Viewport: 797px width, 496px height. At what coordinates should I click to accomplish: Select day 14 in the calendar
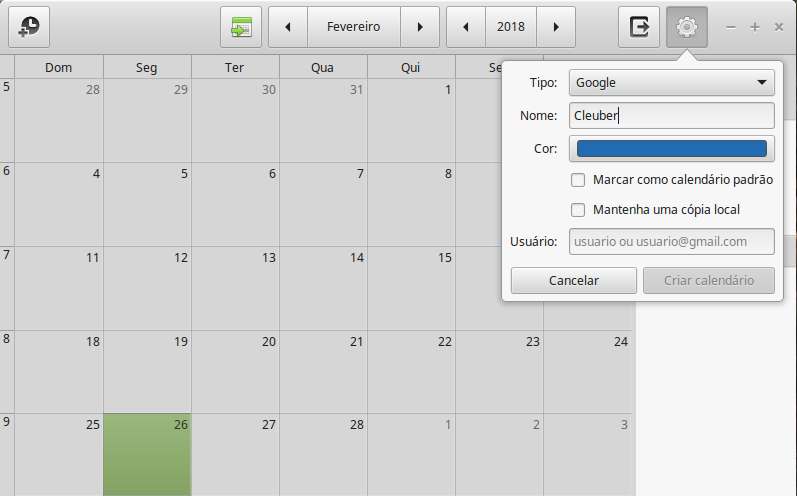click(x=323, y=288)
